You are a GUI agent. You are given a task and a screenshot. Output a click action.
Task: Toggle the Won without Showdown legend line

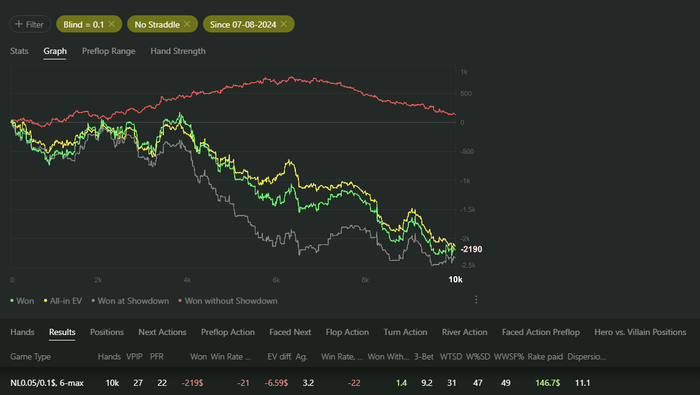click(228, 301)
